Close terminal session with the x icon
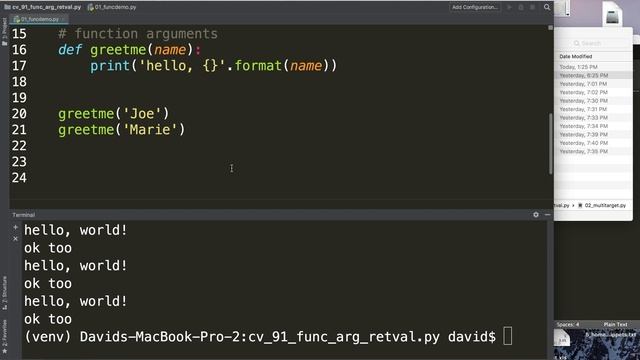640x360 pixels. [x=16, y=239]
